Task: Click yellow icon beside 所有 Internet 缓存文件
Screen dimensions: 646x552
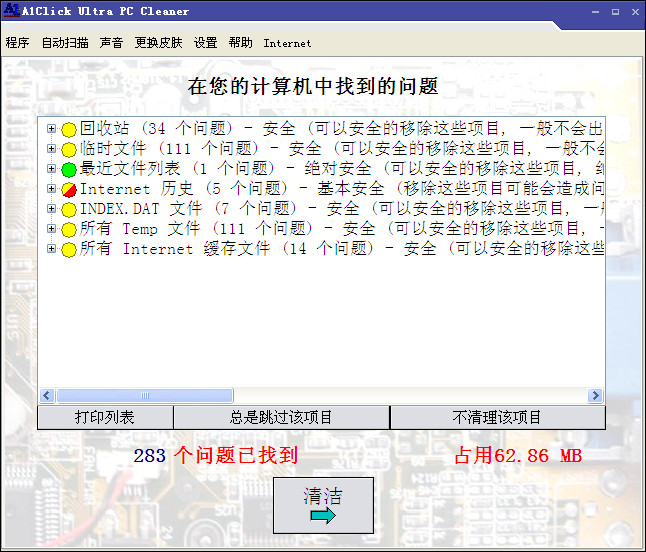Action: [x=69, y=250]
